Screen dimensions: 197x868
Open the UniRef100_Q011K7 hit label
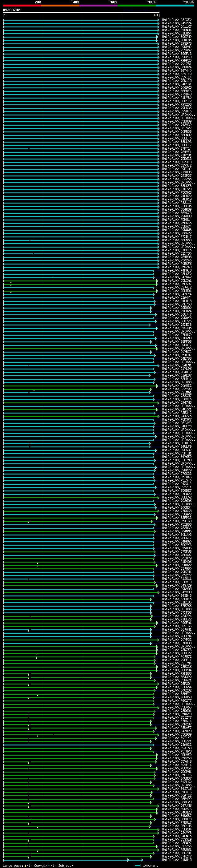coord(177,26)
